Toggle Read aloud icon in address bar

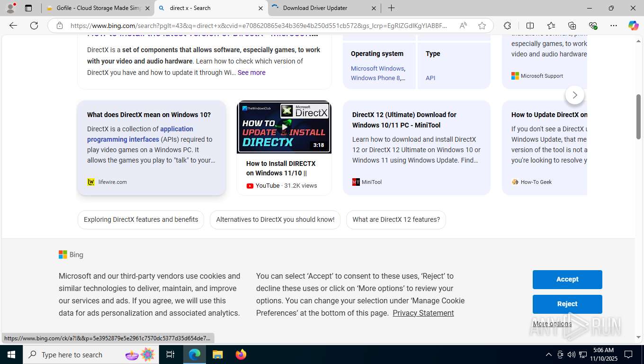(463, 26)
